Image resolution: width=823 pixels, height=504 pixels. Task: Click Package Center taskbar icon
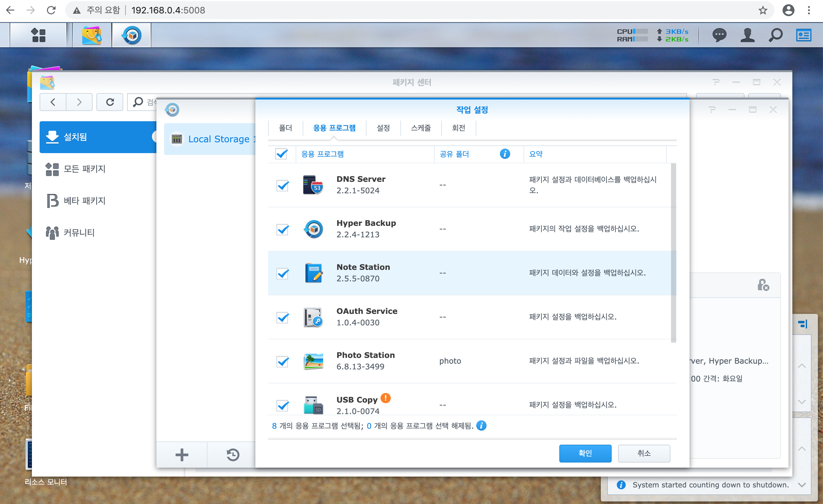(92, 35)
